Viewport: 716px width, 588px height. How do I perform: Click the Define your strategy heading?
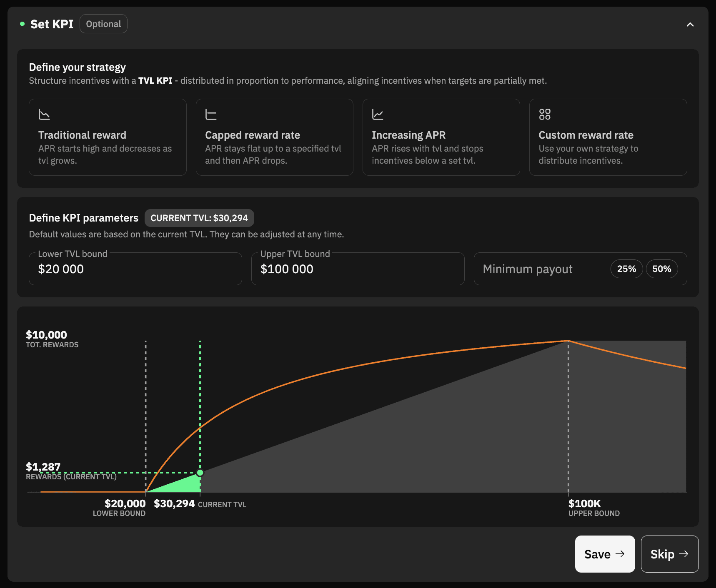78,67
